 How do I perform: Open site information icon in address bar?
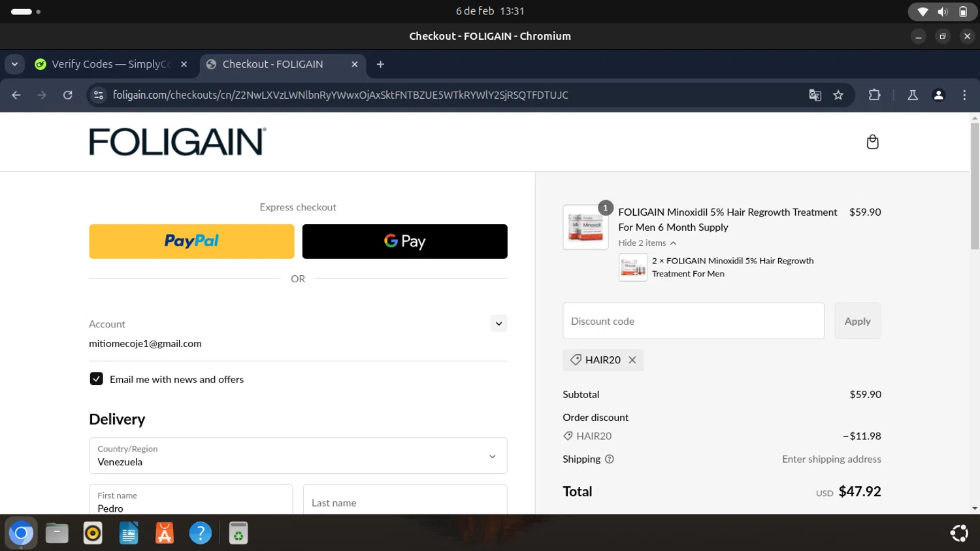pos(98,95)
